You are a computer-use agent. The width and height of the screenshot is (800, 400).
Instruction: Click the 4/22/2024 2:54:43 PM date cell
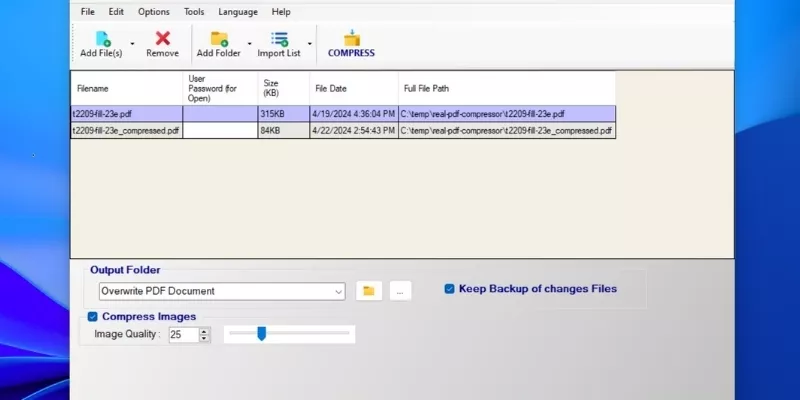tap(354, 131)
